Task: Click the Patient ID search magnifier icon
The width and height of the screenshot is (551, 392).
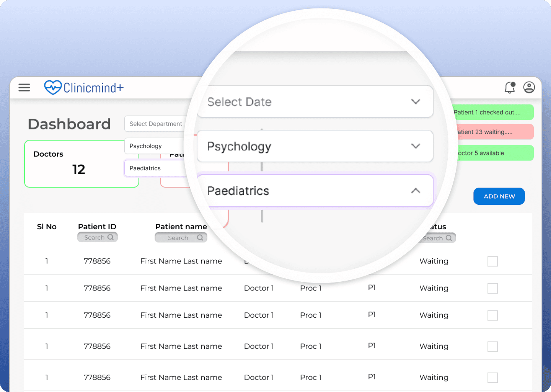Action: click(x=111, y=237)
